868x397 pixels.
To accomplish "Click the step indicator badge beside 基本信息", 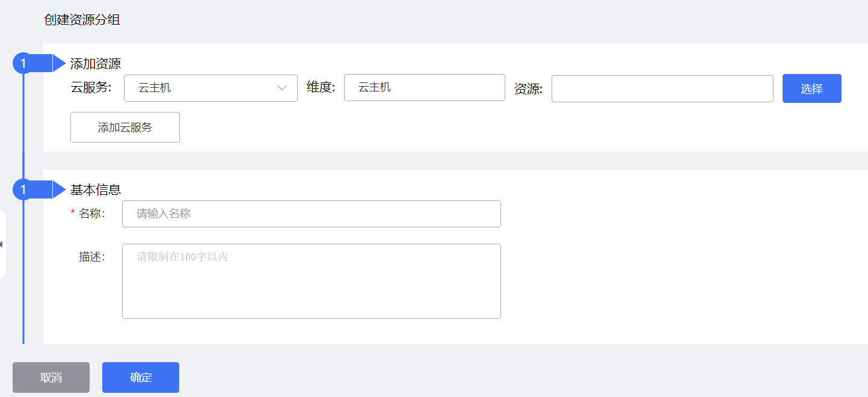I will (22, 189).
